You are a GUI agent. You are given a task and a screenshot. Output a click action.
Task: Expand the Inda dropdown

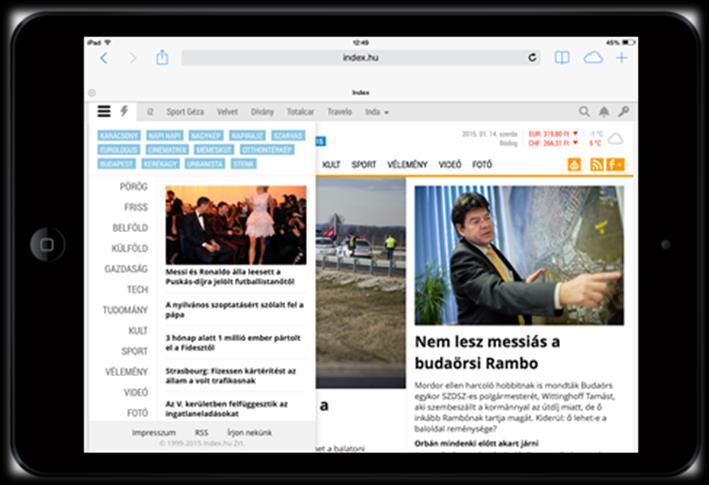click(x=377, y=112)
